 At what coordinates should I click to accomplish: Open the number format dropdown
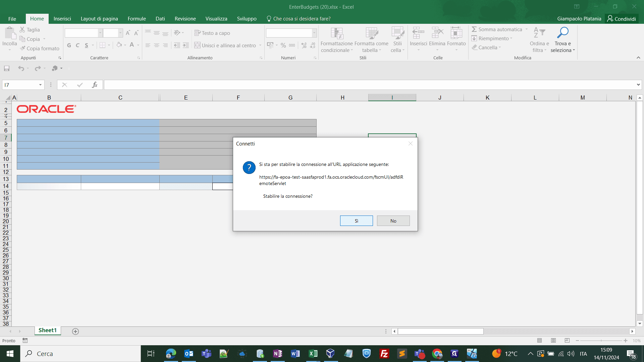coord(314,33)
